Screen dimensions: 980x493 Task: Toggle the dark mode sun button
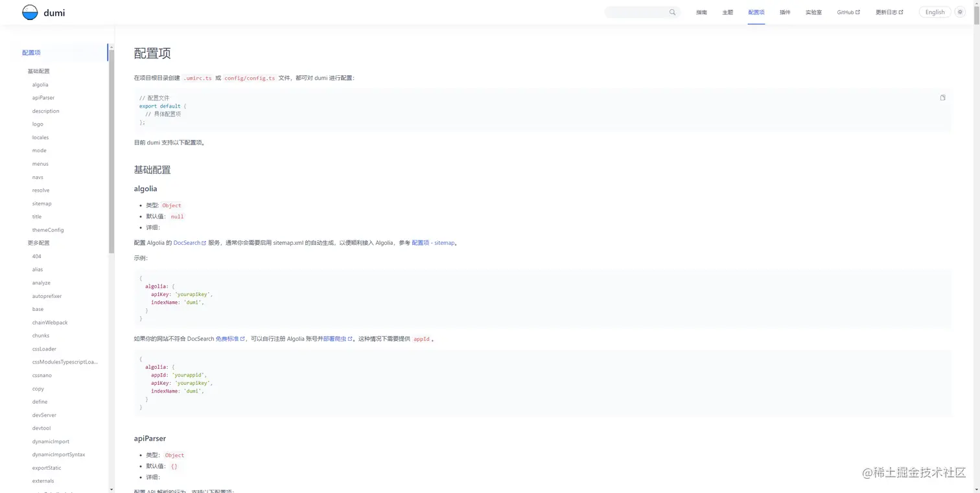[x=961, y=12]
